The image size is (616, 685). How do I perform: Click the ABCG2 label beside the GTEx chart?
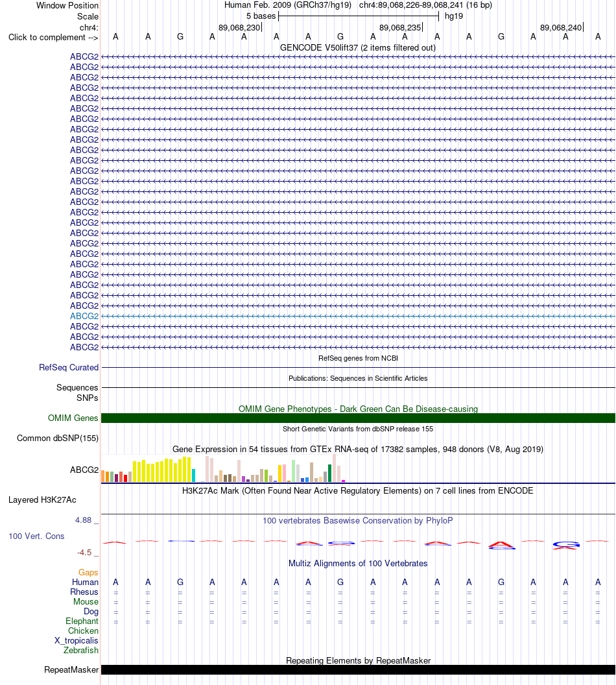point(84,470)
